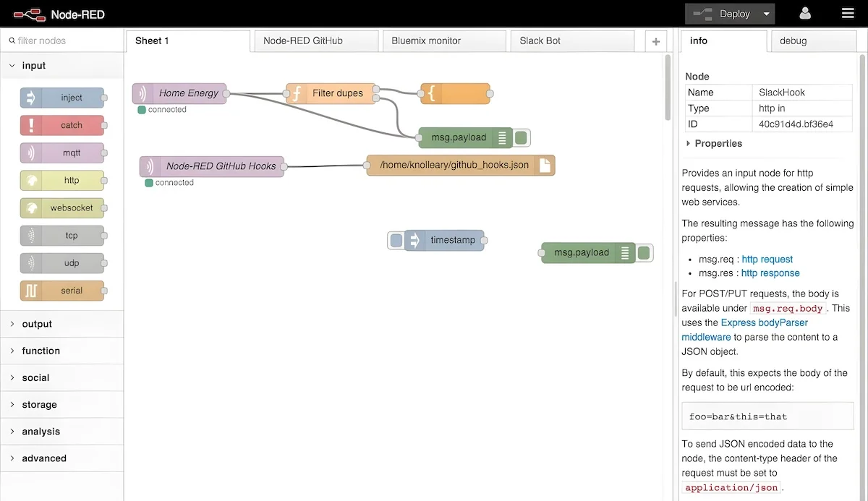Image resolution: width=868 pixels, height=501 pixels.
Task: Trigger the timestamp inject node button
Action: [396, 240]
